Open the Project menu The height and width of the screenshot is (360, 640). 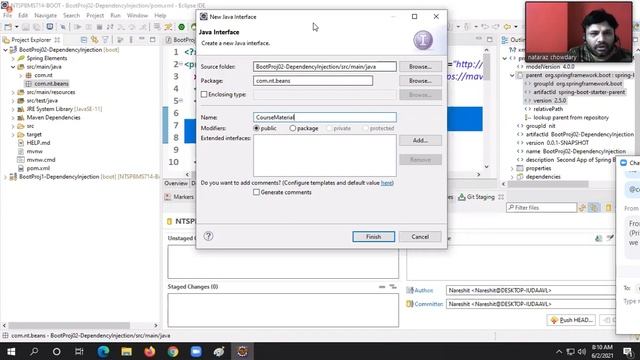[x=95, y=16]
